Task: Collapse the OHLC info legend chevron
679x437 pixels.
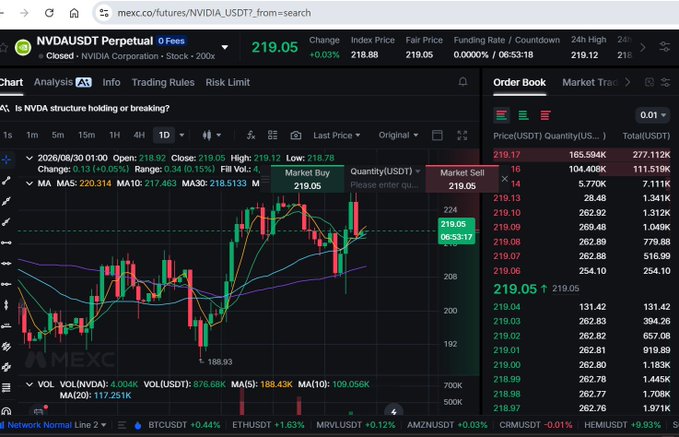Action: pyautogui.click(x=29, y=158)
